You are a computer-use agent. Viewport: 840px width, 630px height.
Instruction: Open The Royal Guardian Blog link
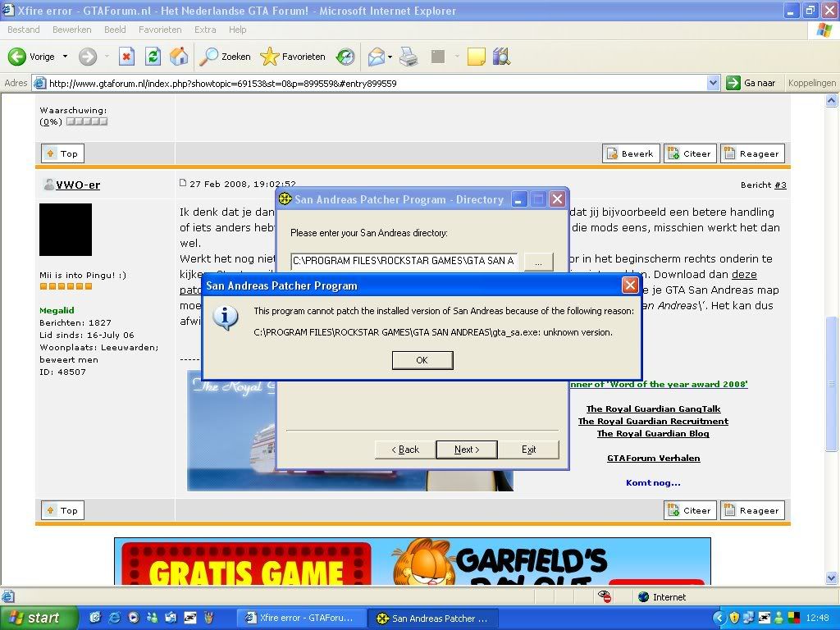pos(653,433)
